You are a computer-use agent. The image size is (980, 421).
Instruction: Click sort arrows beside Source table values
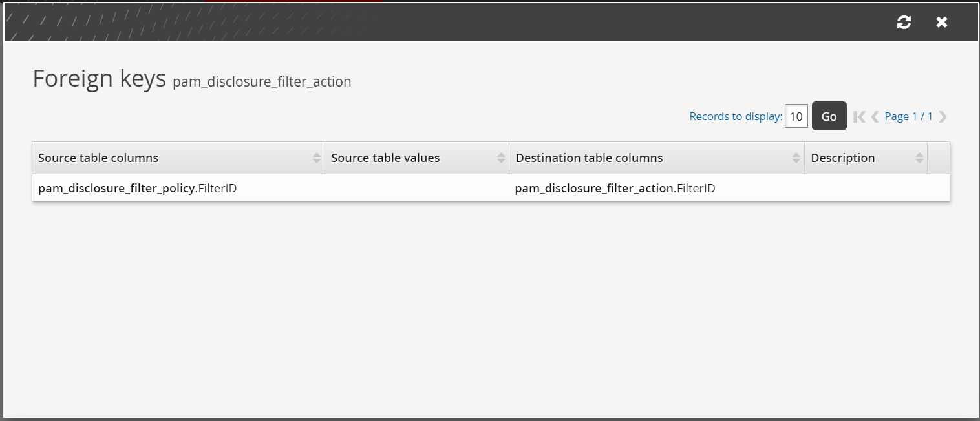pyautogui.click(x=501, y=158)
